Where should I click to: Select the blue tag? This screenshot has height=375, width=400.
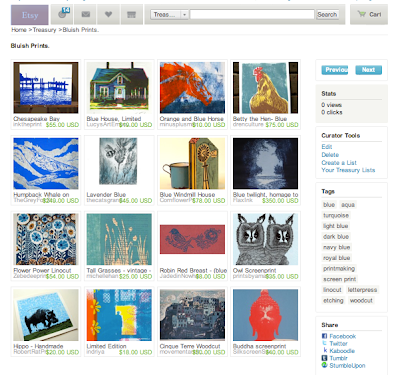pos(329,205)
